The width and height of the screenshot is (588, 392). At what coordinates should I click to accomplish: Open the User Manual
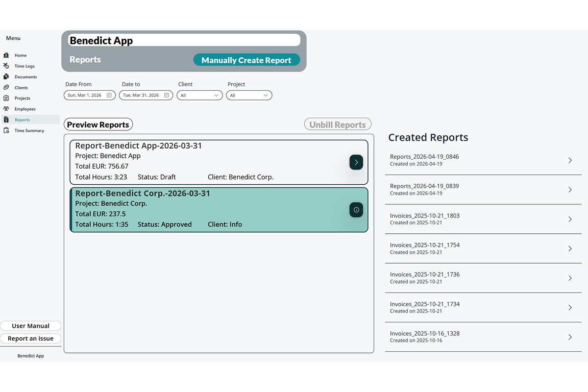tap(30, 326)
